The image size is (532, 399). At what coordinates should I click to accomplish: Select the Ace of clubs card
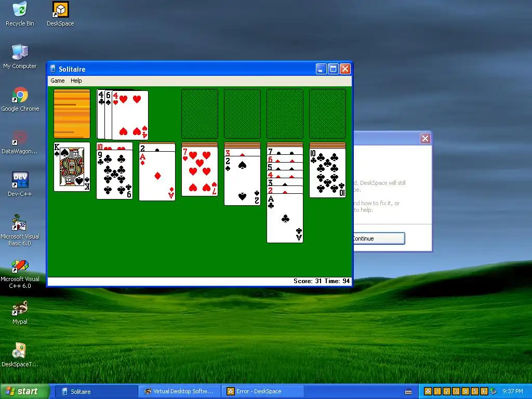click(285, 218)
